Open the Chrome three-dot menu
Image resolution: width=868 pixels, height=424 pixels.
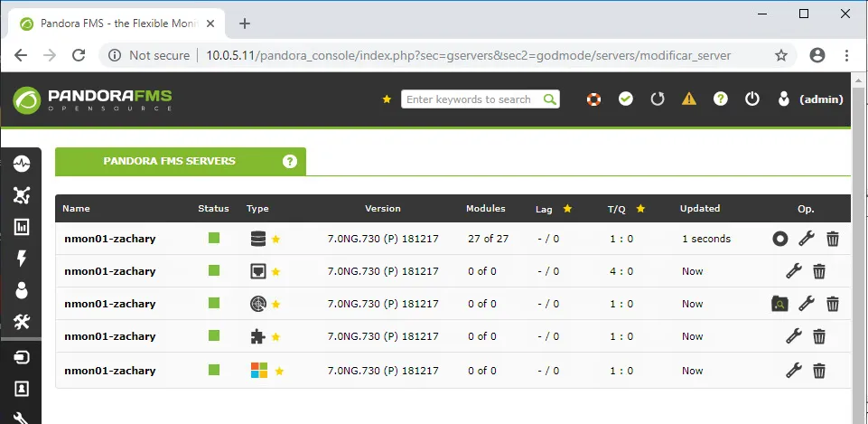(846, 55)
